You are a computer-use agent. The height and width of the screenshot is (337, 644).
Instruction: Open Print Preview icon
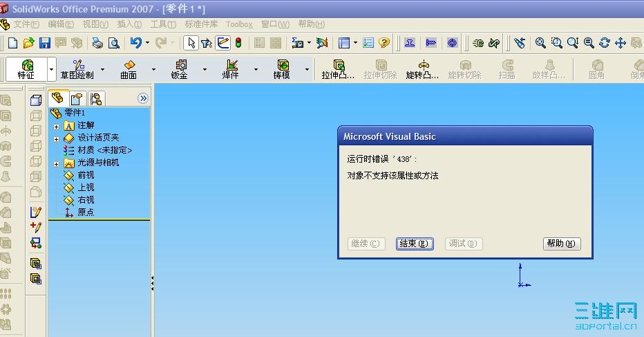tap(114, 43)
